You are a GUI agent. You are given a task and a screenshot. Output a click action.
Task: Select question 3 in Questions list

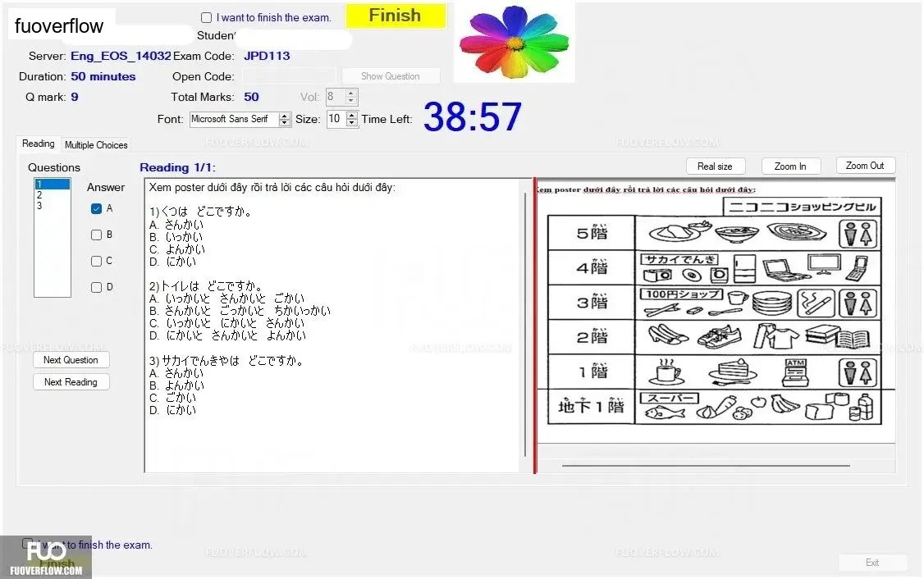[52, 206]
